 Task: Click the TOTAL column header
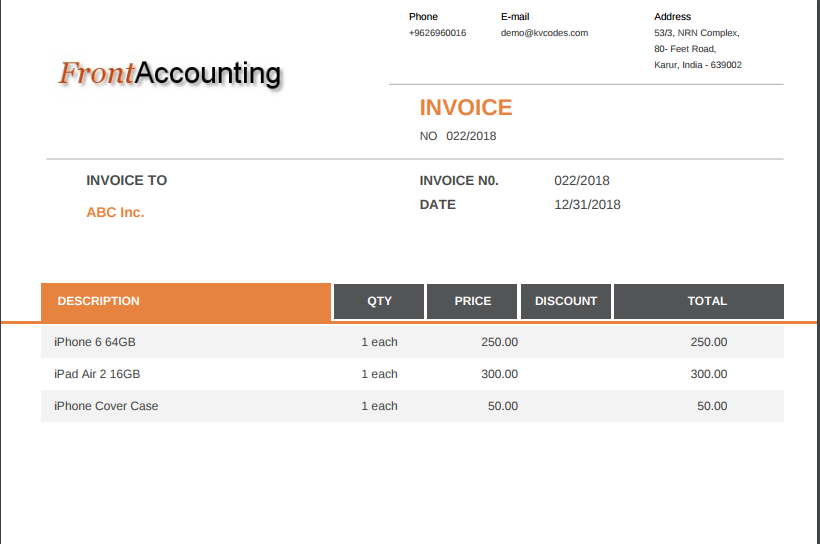click(707, 301)
